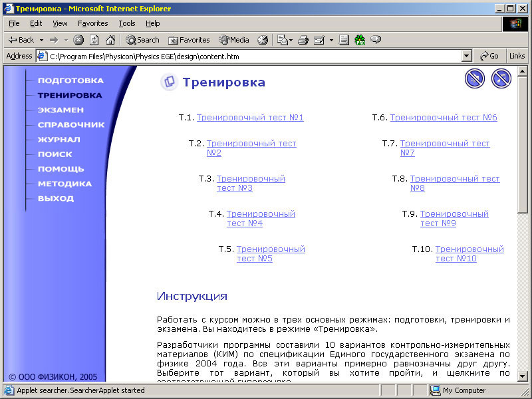
Task: Refresh the page using the toolbar icon
Action: pyautogui.click(x=94, y=40)
